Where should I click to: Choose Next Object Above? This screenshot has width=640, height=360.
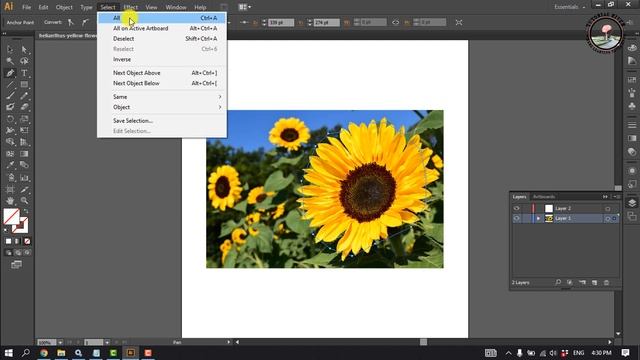point(162,73)
